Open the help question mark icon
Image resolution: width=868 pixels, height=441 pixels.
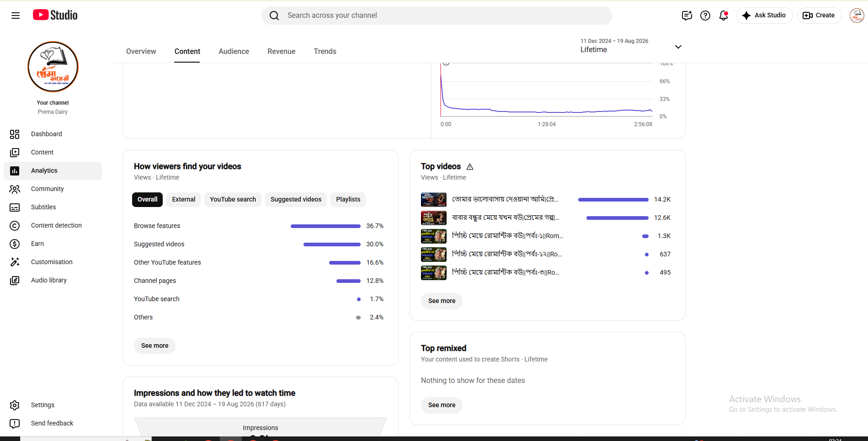705,16
